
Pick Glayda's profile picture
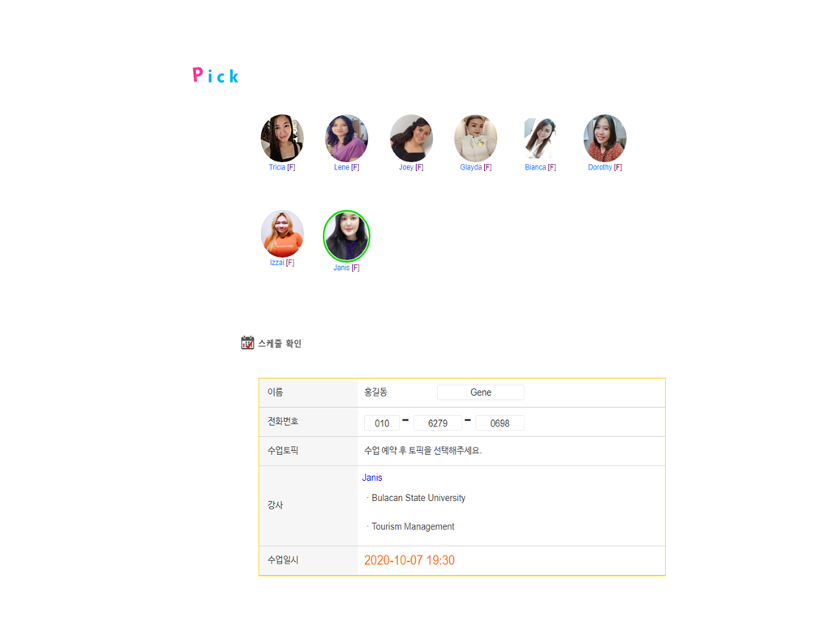[x=476, y=138]
